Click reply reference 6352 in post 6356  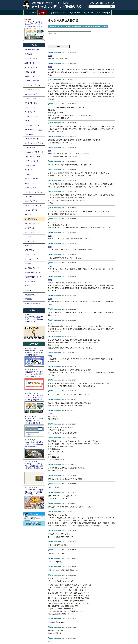click(50, 67)
